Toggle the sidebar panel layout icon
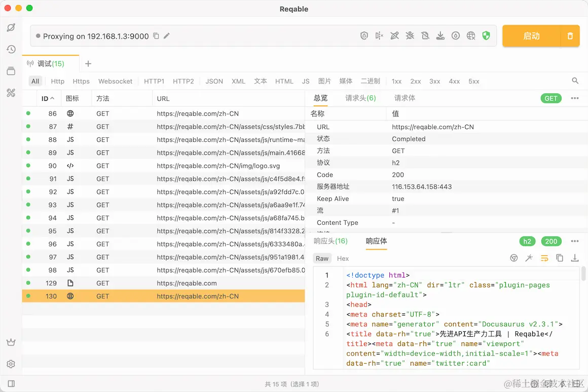Screen dimensions: 588x392 (11, 384)
